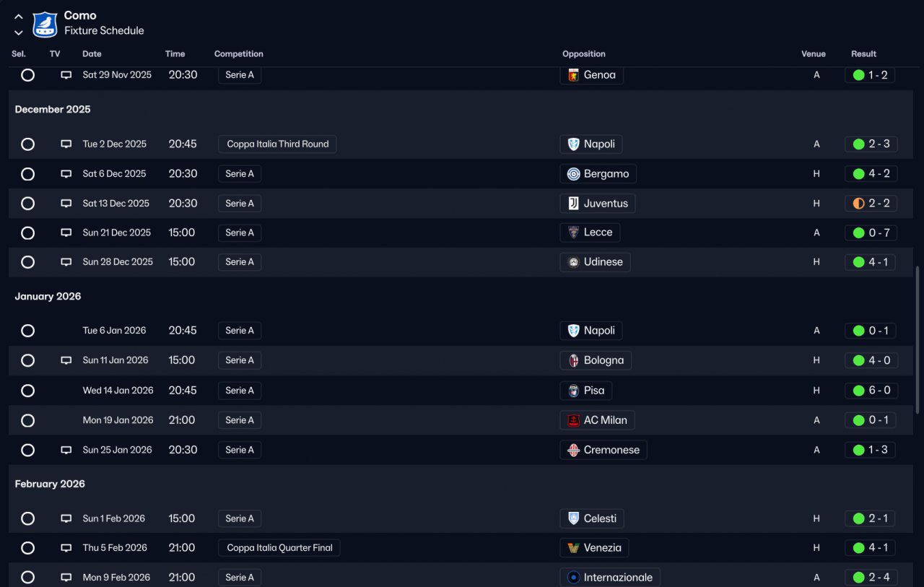
Task: Click the Genoa club crest icon
Action: click(574, 75)
